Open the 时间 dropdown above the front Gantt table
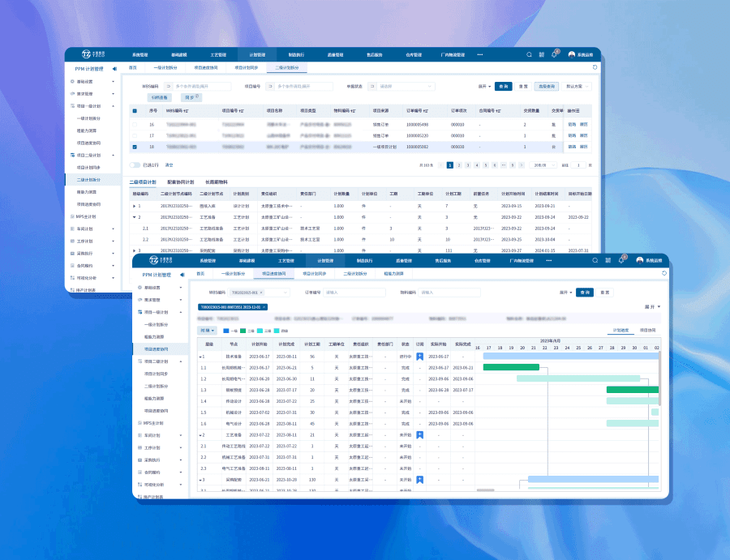 (x=207, y=330)
